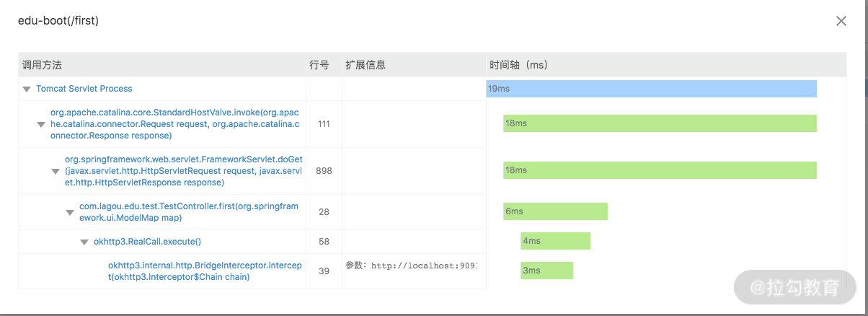This screenshot has height=316, width=868.
Task: Collapse the Tomcat Servlet Process row
Action: (27, 89)
